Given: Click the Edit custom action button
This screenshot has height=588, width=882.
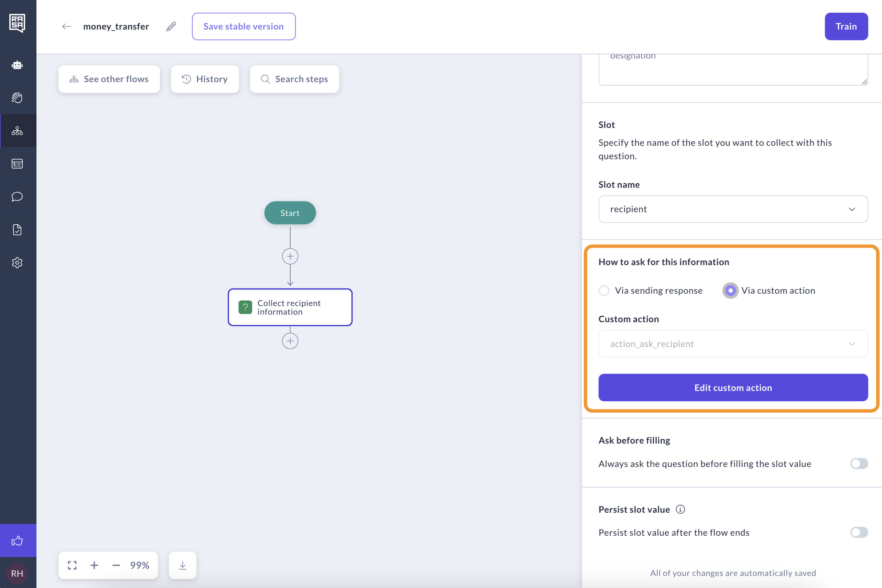Looking at the screenshot, I should tap(733, 388).
